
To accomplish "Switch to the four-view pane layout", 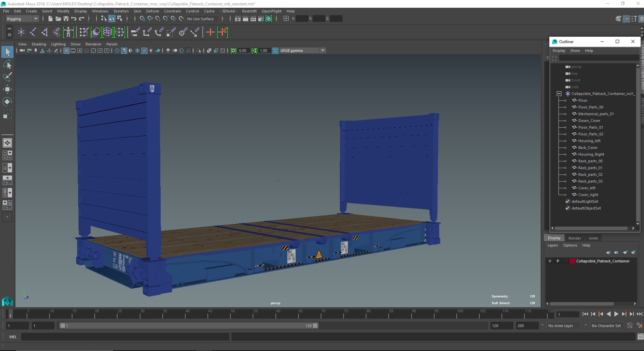I will click(7, 155).
